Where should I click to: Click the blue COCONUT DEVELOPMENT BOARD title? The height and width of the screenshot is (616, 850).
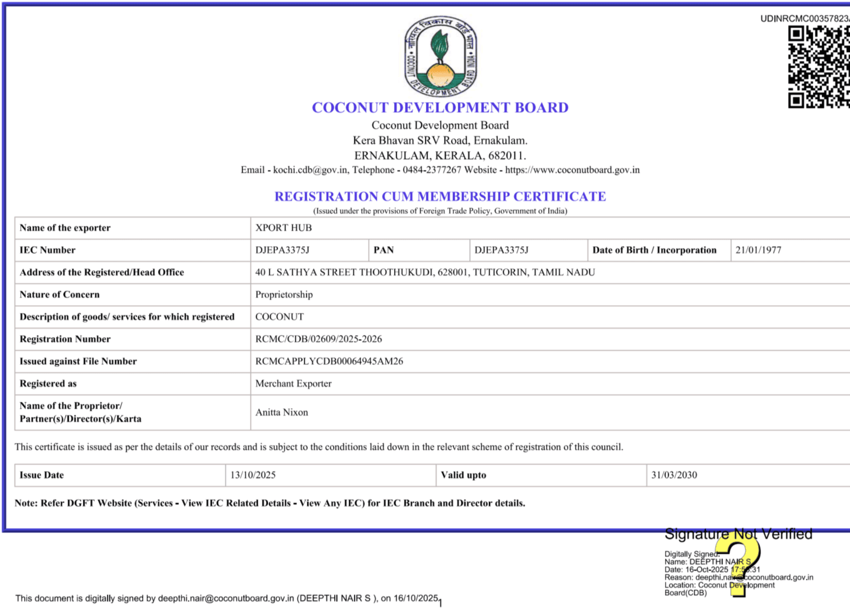tap(440, 108)
